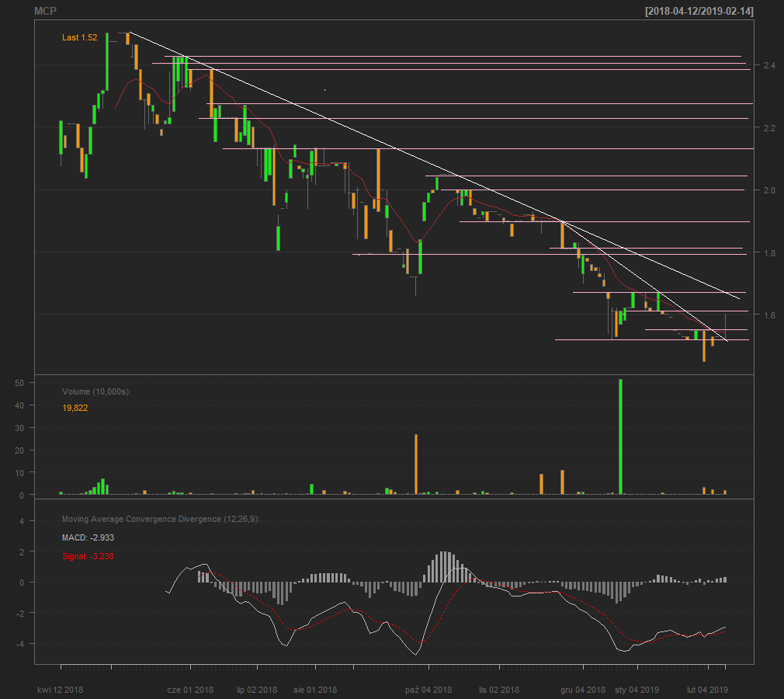The height and width of the screenshot is (699, 784).
Task: Click the MACD axis label -2
Action: 20,613
